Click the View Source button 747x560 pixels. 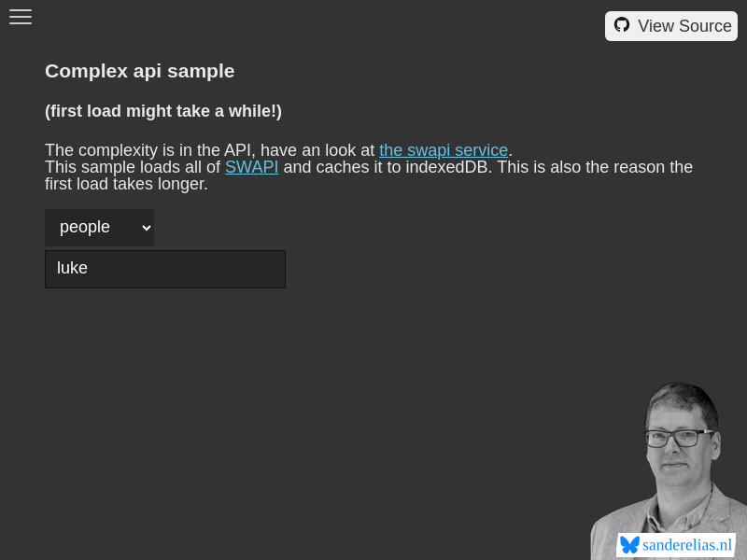(x=671, y=25)
